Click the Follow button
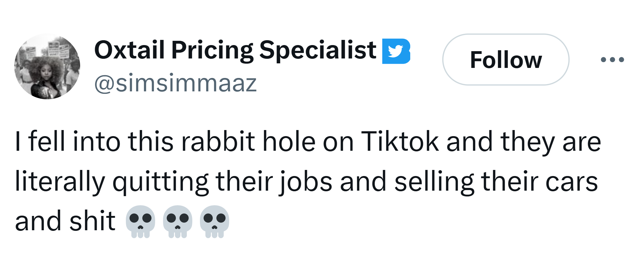Image resolution: width=644 pixels, height=254 pixels. tap(505, 60)
